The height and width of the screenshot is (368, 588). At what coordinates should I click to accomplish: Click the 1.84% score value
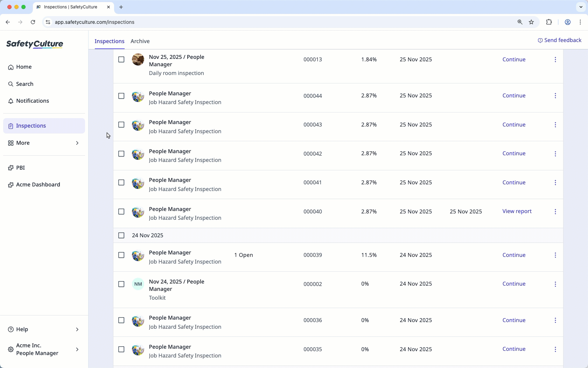coord(369,60)
